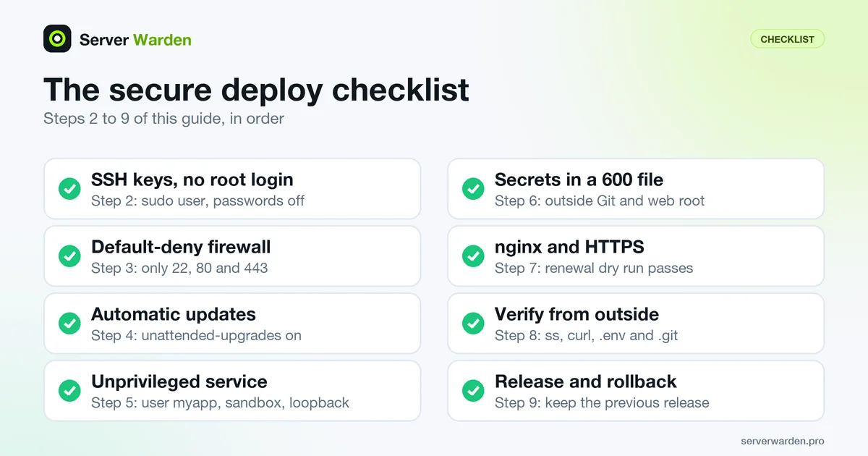Viewport: 868px width, 456px height.
Task: Click the CHECKLIST badge
Action: (788, 39)
